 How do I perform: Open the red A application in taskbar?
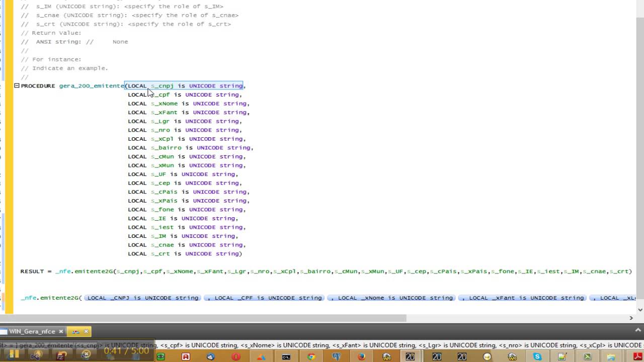186,356
